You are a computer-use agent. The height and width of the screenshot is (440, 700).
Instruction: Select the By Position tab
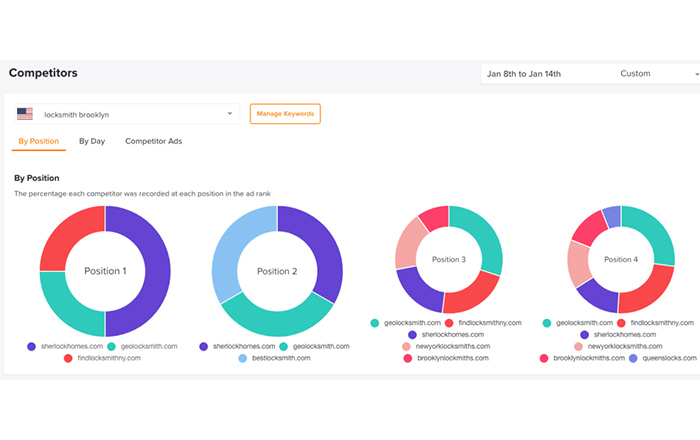pyautogui.click(x=39, y=141)
